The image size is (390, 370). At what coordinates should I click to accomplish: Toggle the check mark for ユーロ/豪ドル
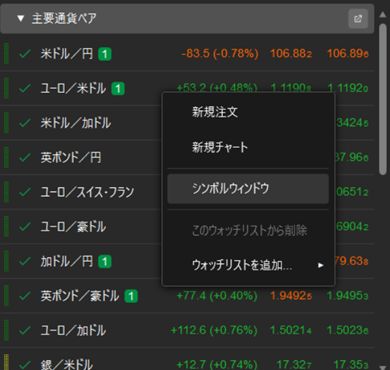click(x=25, y=227)
